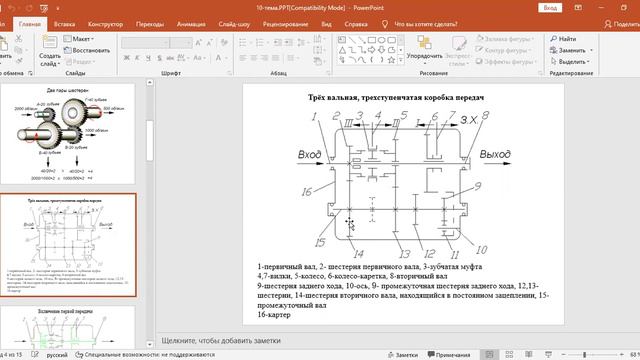Open the Экспресс-стили dropdown
The height and width of the screenshot is (360, 640).
click(x=458, y=51)
